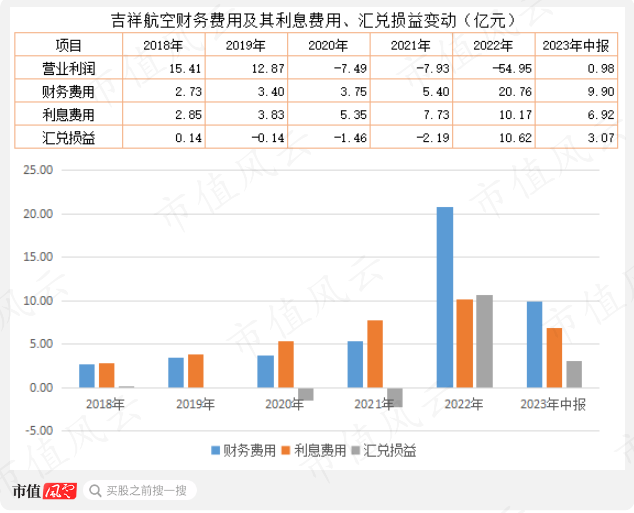Click the 2018年 x-axis label under the chart
Screen dimensions: 634x513
pyautogui.click(x=105, y=404)
